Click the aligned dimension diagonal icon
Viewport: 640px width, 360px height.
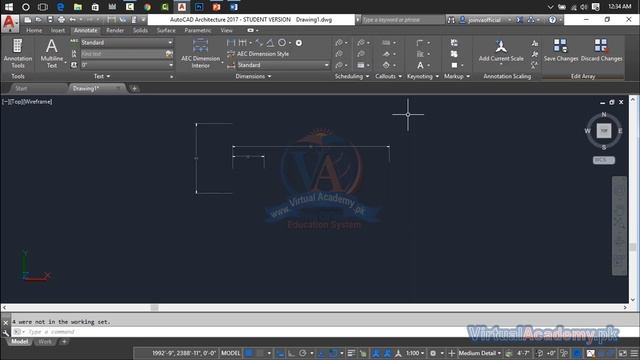259,43
